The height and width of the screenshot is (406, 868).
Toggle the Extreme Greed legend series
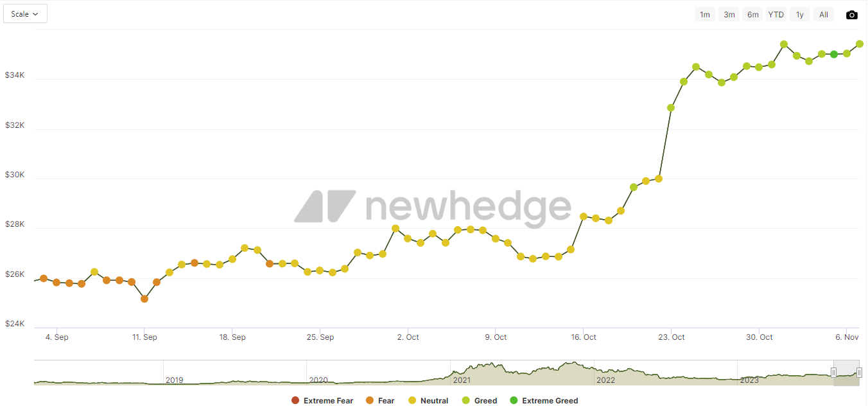[x=543, y=401]
